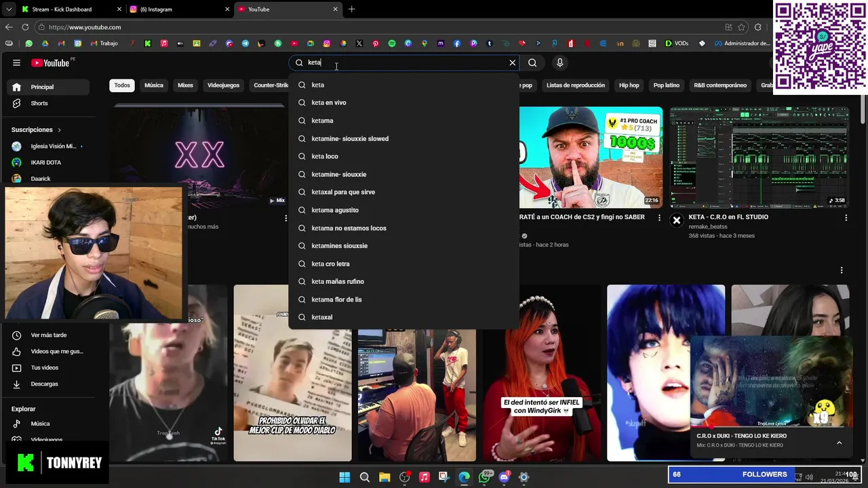Open the "El ded intentó ser INFIEL" short
This screenshot has width=868, height=488.
click(x=542, y=373)
